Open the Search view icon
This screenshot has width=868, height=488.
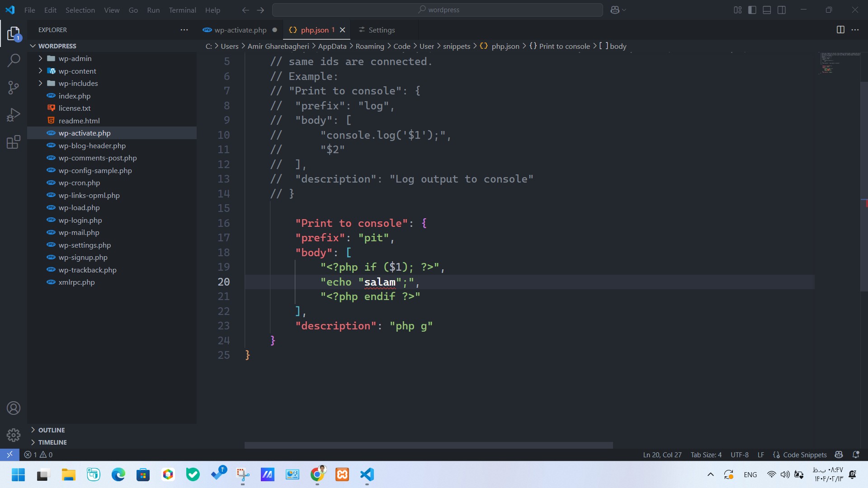[x=14, y=60]
